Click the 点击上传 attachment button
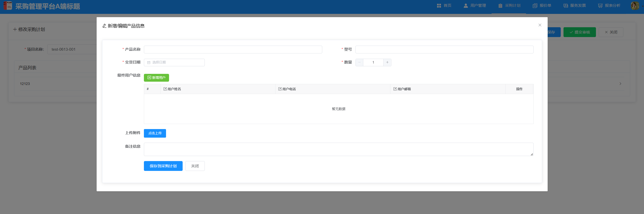This screenshot has width=644, height=214. [x=155, y=133]
